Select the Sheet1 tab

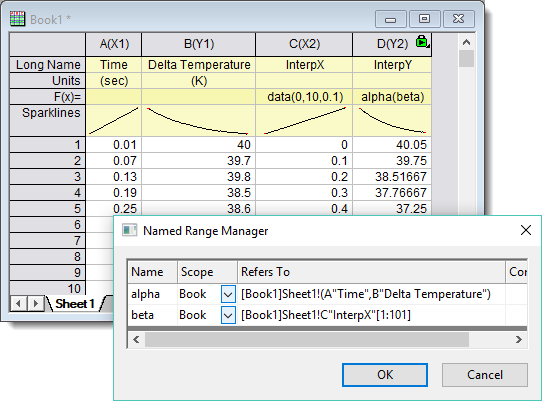[75, 304]
